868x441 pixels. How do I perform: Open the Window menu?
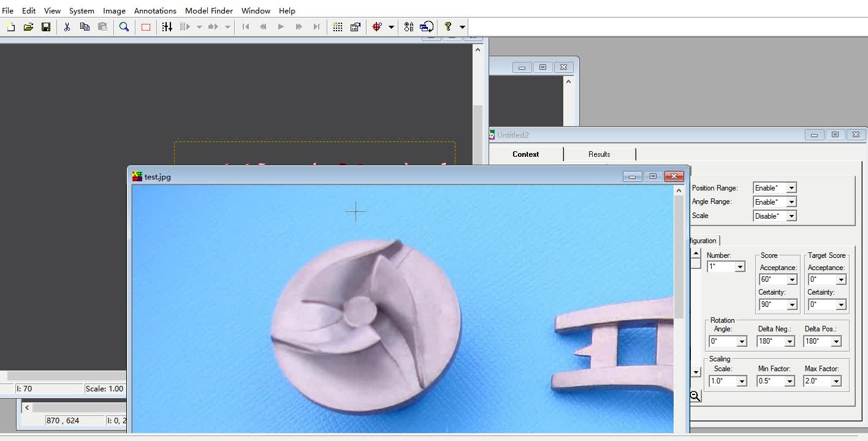pos(256,10)
